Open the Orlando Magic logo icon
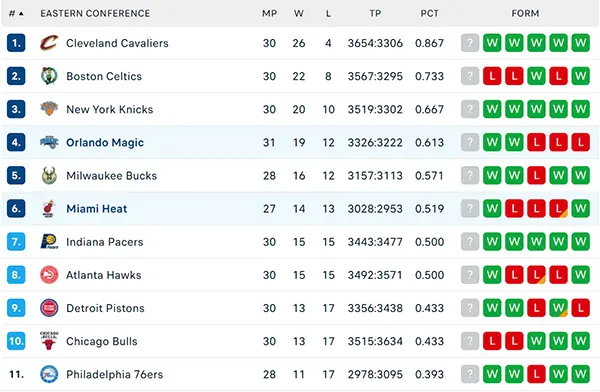The height and width of the screenshot is (392, 600). point(49,142)
